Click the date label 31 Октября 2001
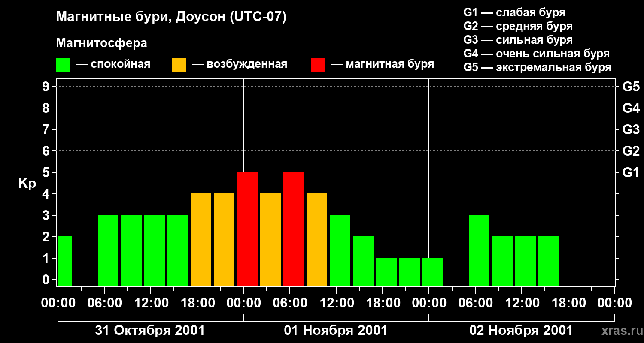The height and width of the screenshot is (343, 644). pyautogui.click(x=150, y=331)
